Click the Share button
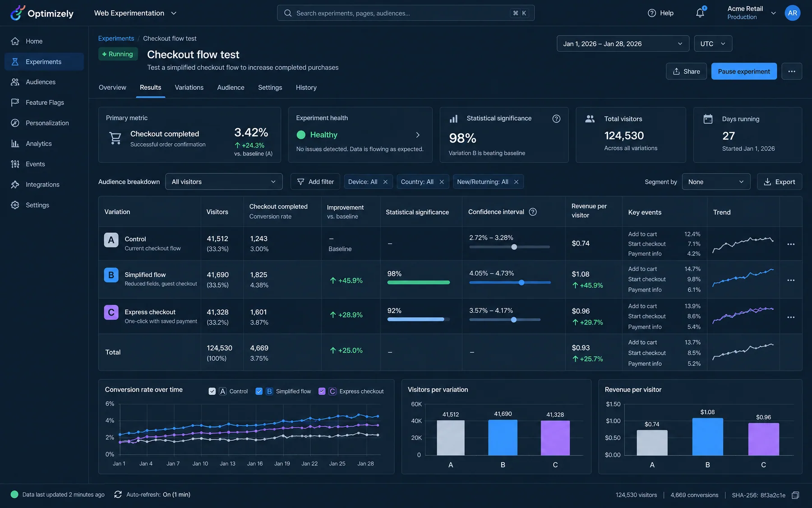Viewport: 812px width, 508px height. coord(686,71)
